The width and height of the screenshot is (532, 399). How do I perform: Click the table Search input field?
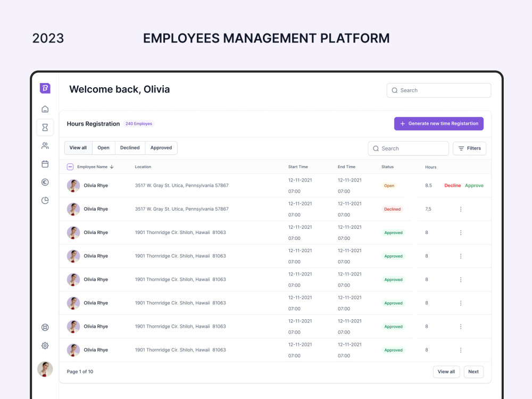[408, 148]
